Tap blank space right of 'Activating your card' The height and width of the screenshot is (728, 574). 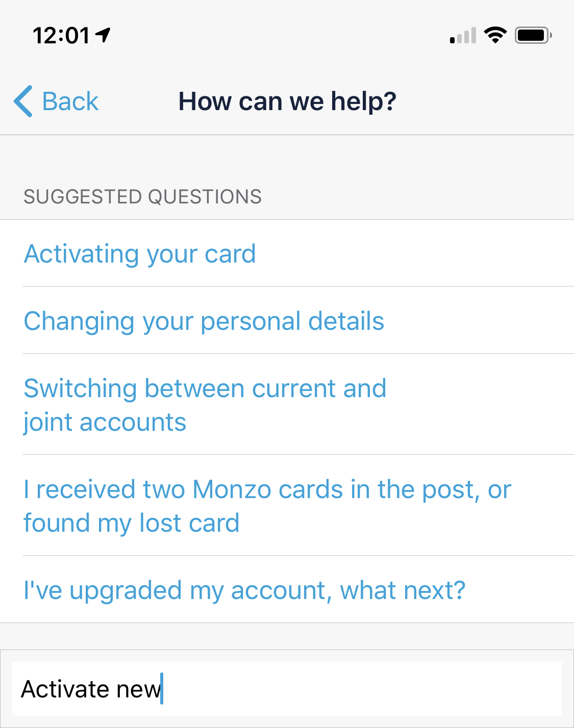(413, 253)
